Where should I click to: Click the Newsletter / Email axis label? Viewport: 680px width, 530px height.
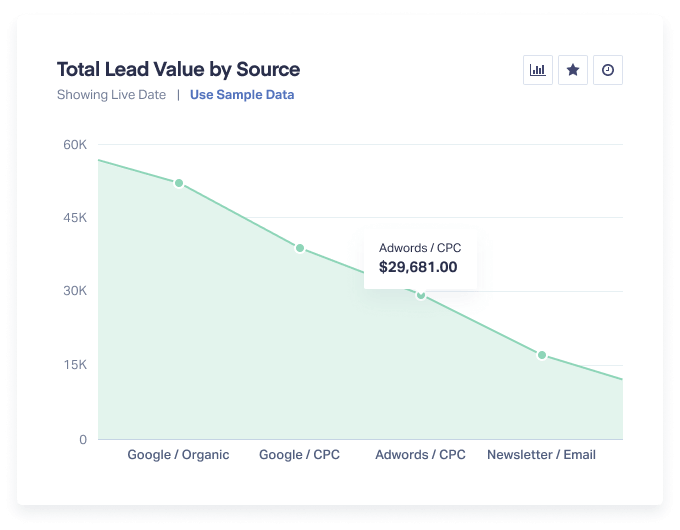coord(541,455)
